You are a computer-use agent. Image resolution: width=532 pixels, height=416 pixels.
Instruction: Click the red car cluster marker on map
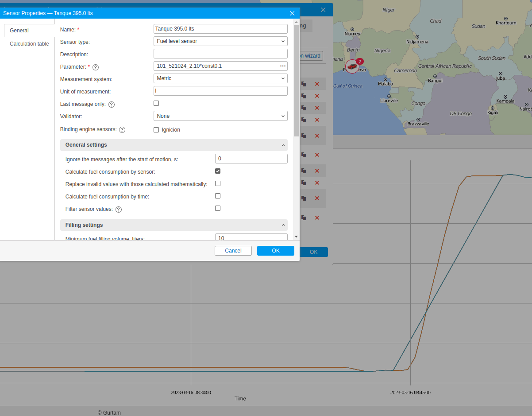click(352, 66)
